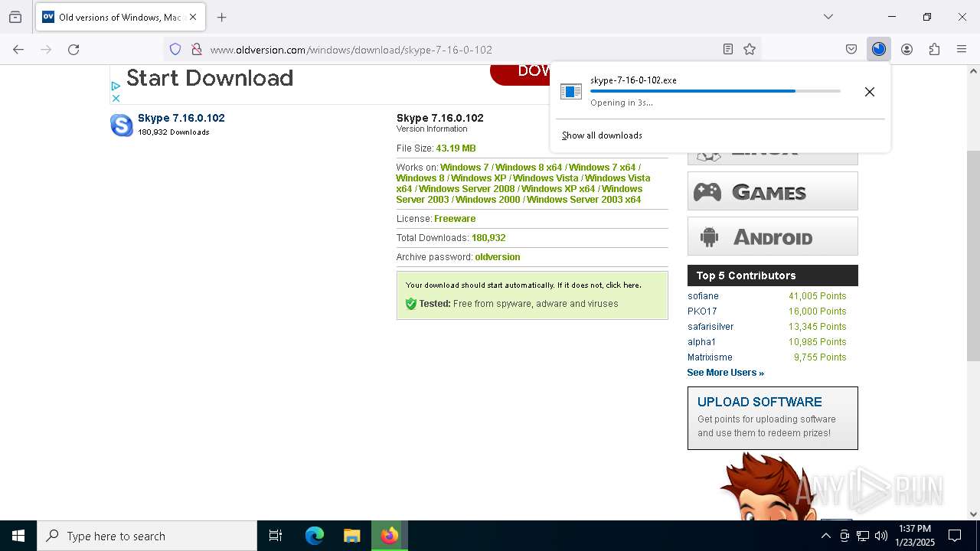This screenshot has width=980, height=551.
Task: Open the Skype 7.16.0.102 title link
Action: click(181, 118)
